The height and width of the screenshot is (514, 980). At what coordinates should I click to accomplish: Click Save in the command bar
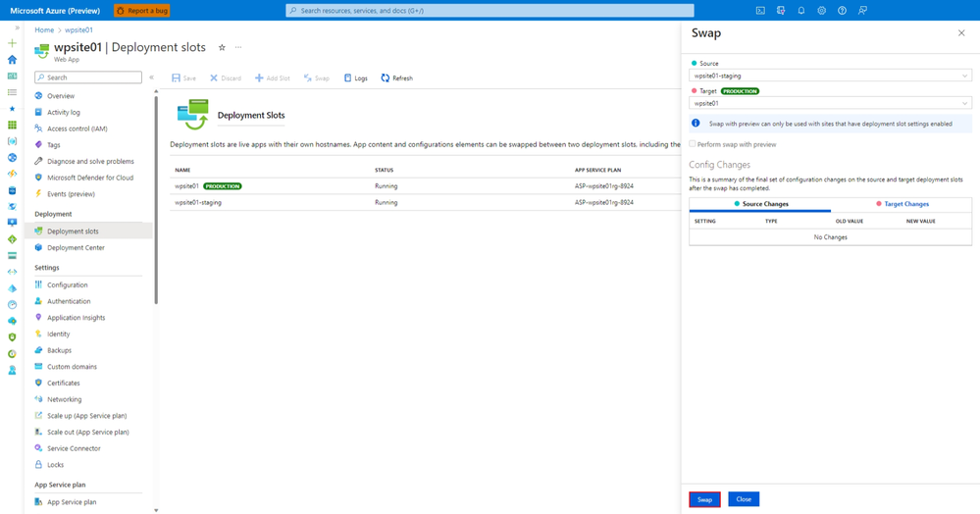[184, 78]
